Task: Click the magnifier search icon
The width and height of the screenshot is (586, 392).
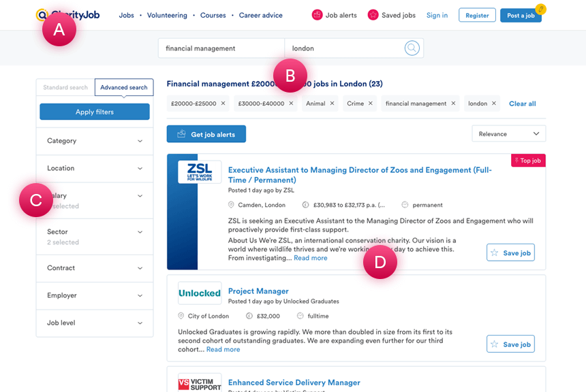Action: pyautogui.click(x=412, y=48)
